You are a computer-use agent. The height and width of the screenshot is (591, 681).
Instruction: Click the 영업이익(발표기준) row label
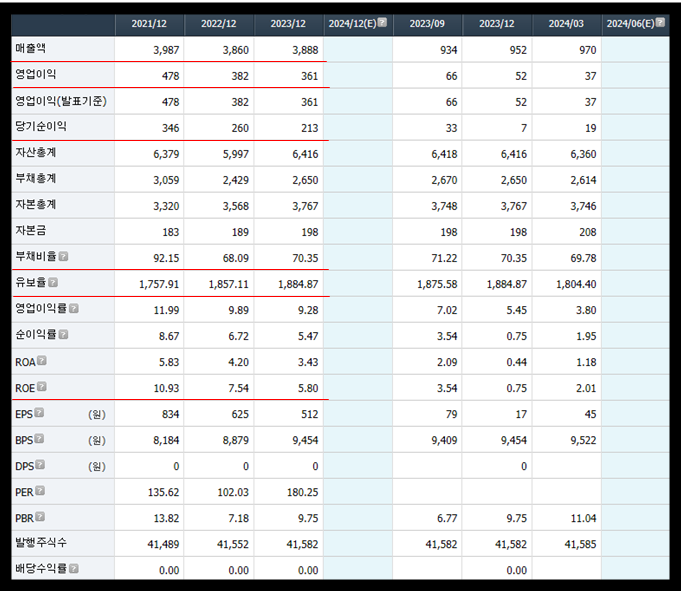pos(61,101)
